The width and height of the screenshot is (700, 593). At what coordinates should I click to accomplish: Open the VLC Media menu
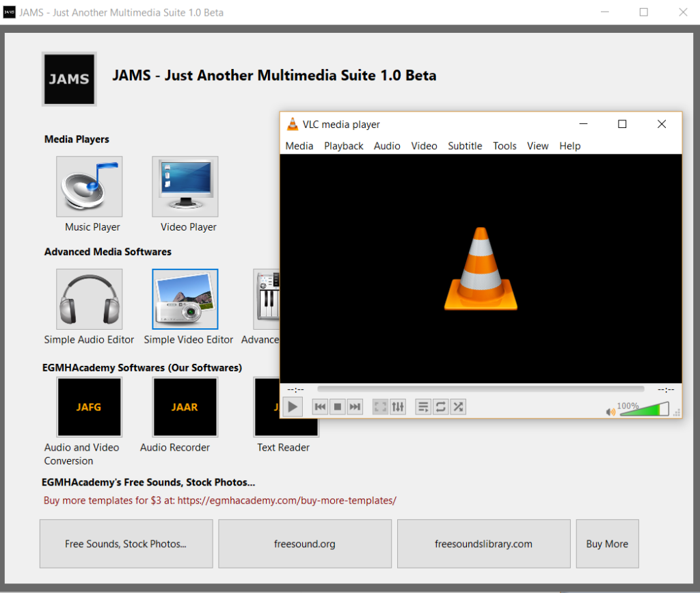(299, 146)
